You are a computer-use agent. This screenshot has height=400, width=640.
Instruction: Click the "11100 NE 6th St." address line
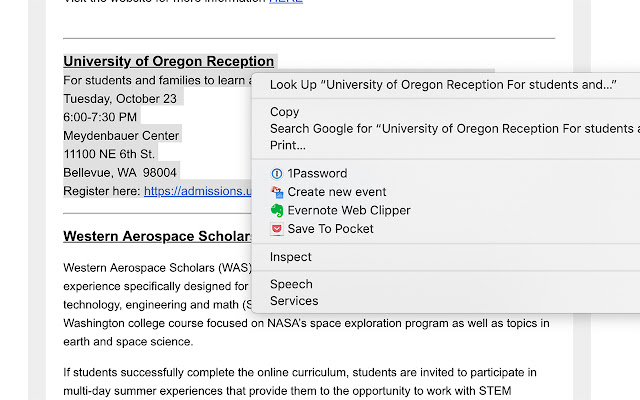[x=109, y=154]
